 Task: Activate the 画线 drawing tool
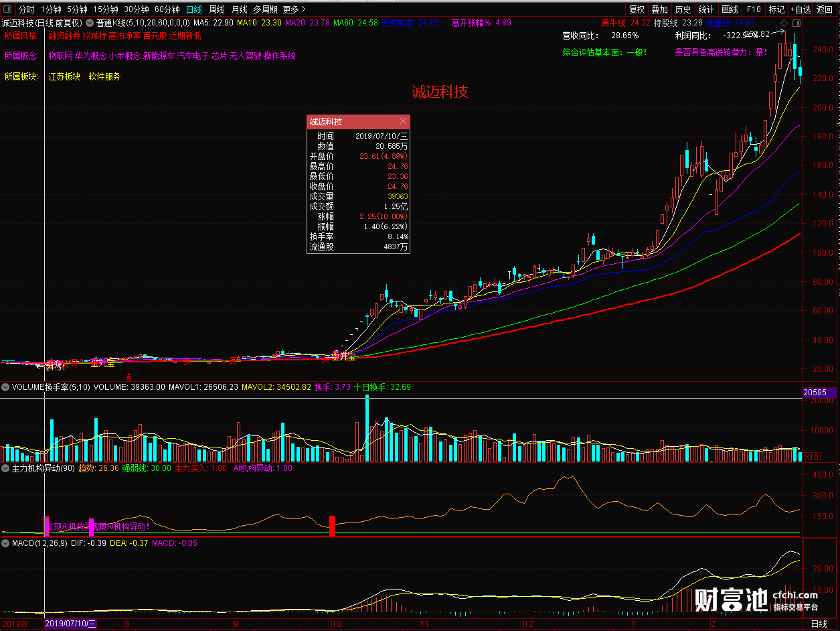(730, 9)
